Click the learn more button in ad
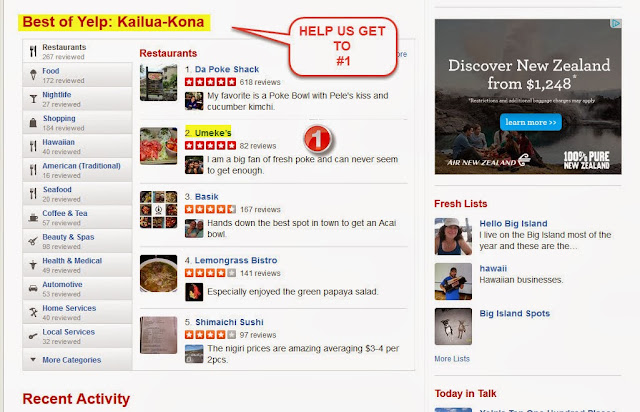This screenshot has width=640, height=412. 531,122
